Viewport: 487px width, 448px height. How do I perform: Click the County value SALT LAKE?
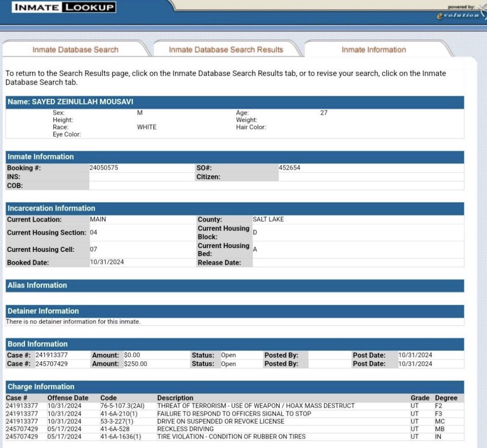pyautogui.click(x=268, y=219)
